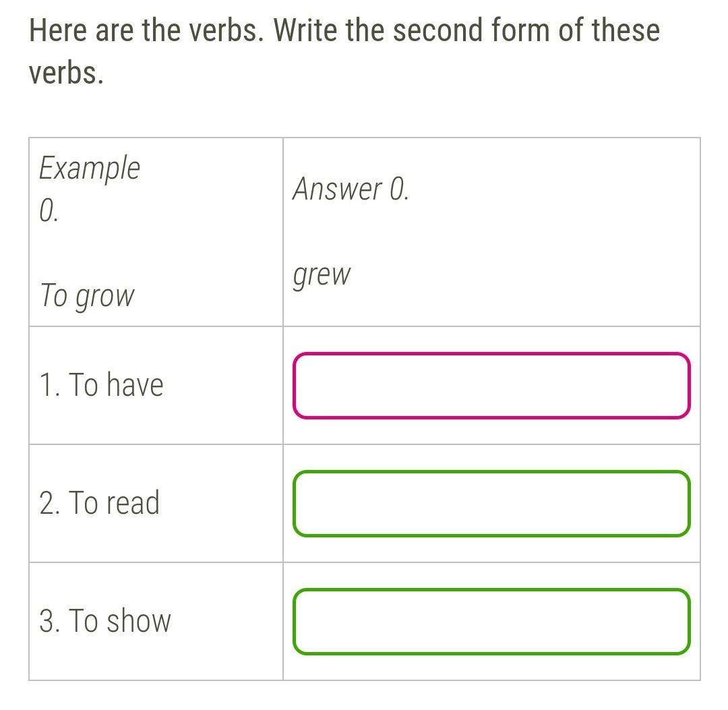Click the number "3." before To show
Viewport: 728px width, 710px height.
pos(49,620)
